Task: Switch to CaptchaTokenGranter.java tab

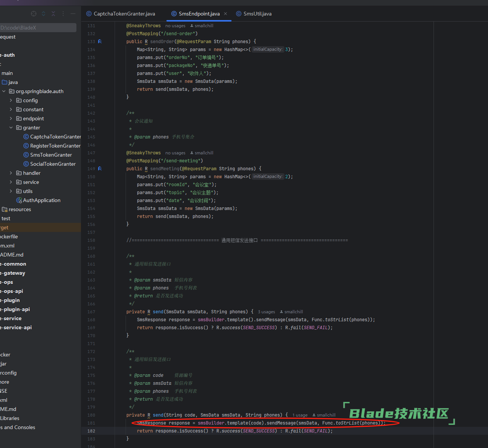Action: (x=121, y=14)
